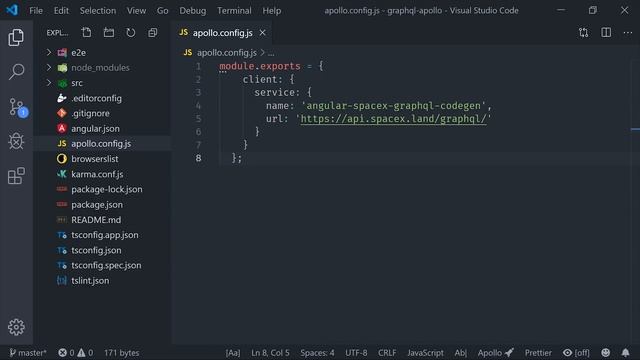Open .editorconfig file
Viewport: 640px width, 360px height.
(96, 98)
